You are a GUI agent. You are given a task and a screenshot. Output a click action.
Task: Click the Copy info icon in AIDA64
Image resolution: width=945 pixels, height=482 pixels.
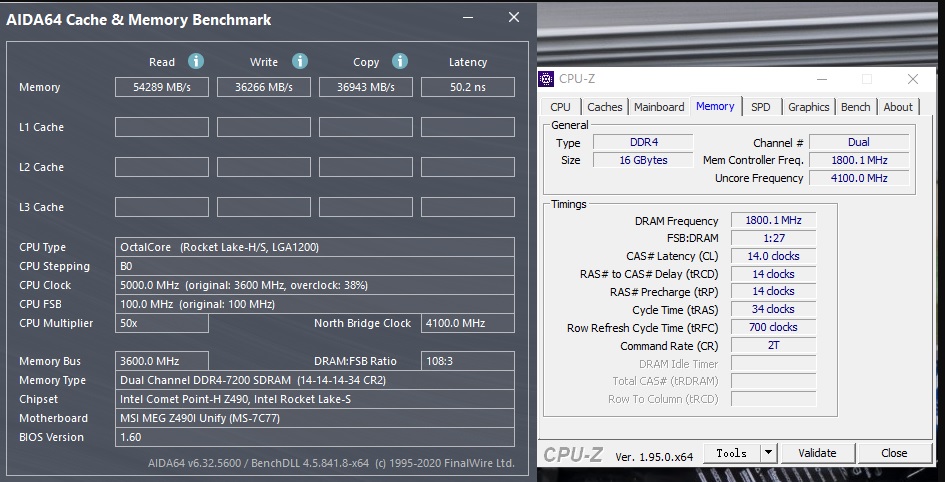tap(400, 61)
